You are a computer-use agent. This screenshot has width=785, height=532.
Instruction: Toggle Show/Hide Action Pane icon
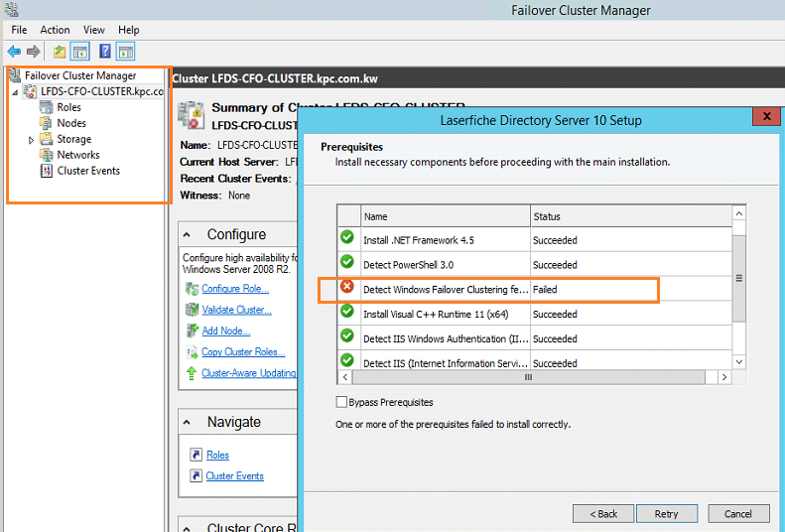(126, 51)
